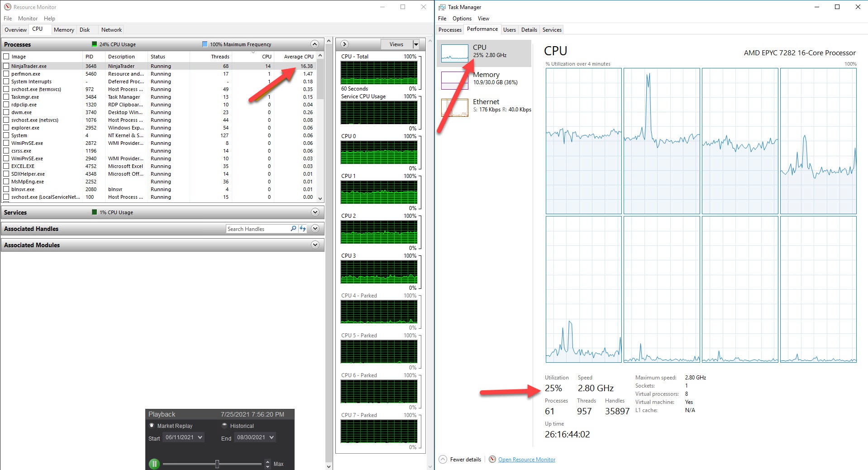
Task: Open the Monitor menu
Action: click(28, 19)
